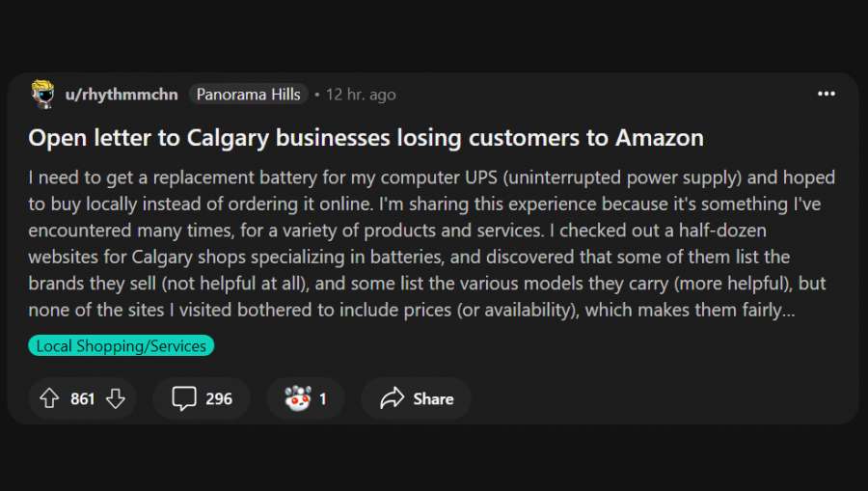Click the Share label text
The width and height of the screenshot is (868, 491).
click(433, 398)
